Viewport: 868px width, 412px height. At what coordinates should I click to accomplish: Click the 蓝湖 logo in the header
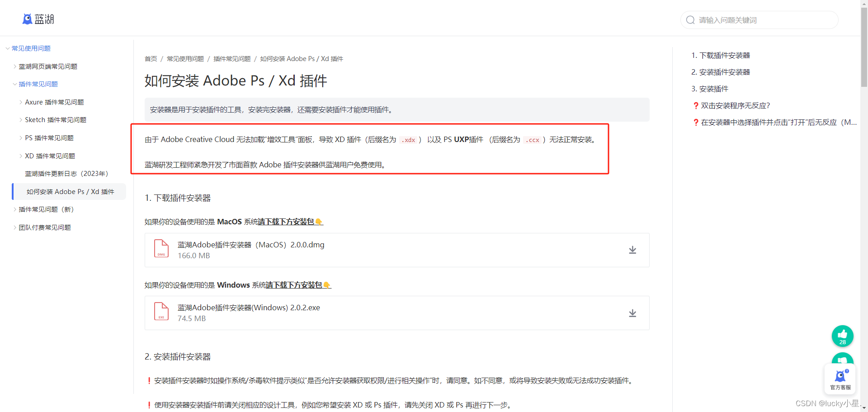(x=38, y=19)
